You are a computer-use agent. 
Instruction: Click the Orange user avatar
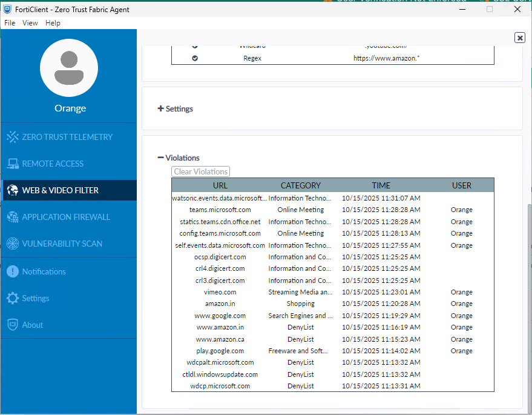pyautogui.click(x=69, y=68)
